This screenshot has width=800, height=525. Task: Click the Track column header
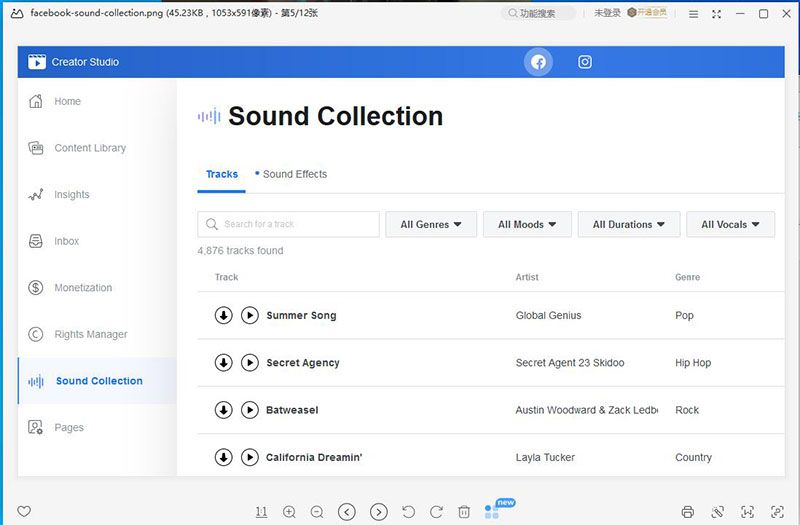tap(227, 277)
